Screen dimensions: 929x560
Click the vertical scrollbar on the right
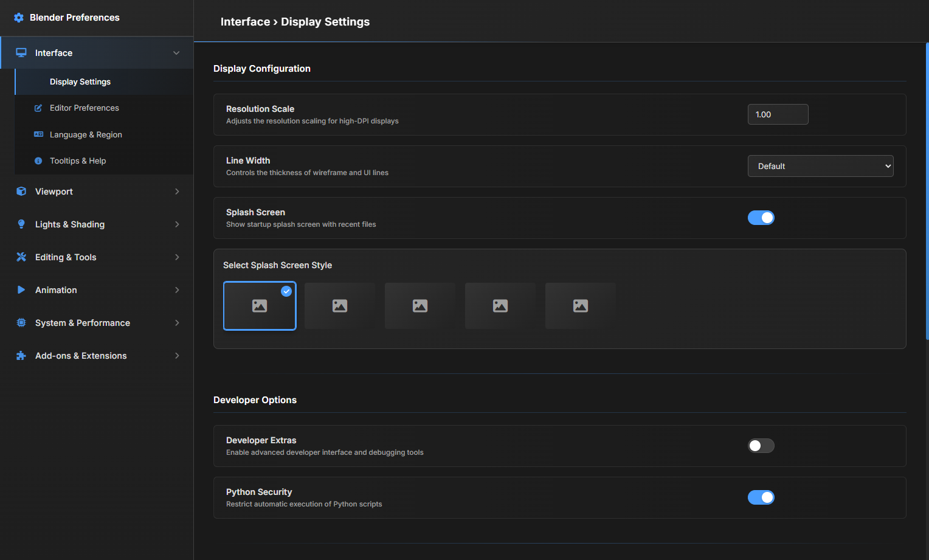pos(927,191)
